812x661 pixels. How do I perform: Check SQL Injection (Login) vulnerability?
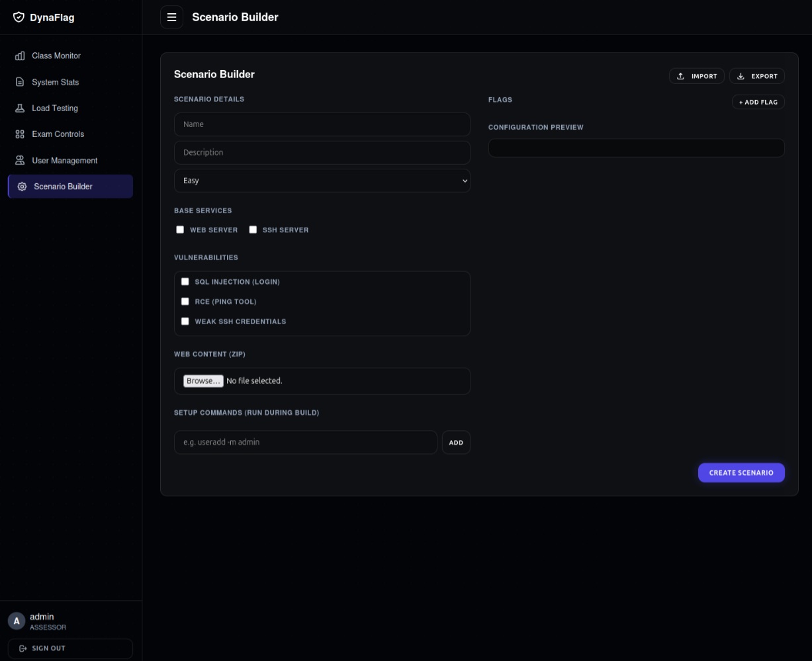click(185, 282)
